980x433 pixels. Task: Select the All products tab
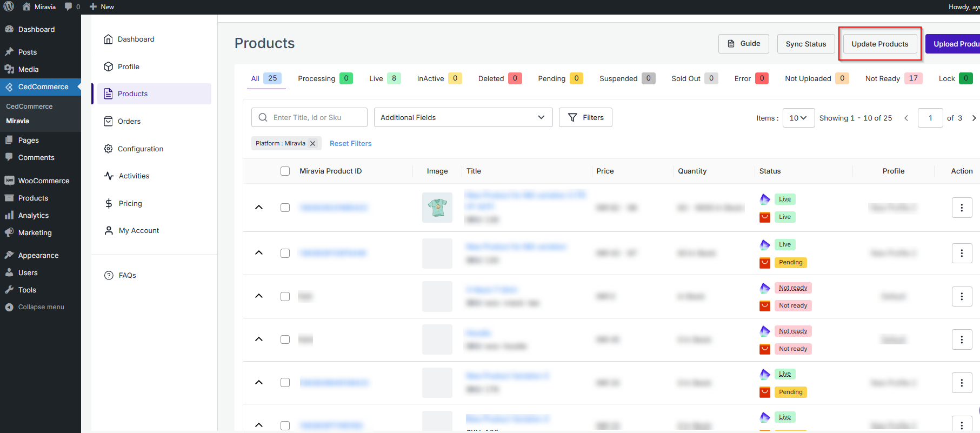265,78
